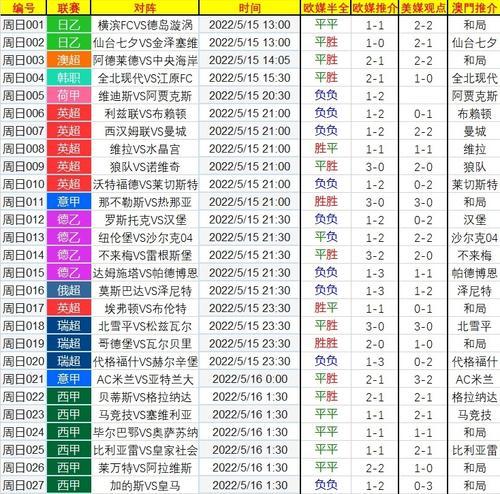Select match cell 西汉姆联VS曼城
Screen dimensions: 500x494
tap(145, 131)
